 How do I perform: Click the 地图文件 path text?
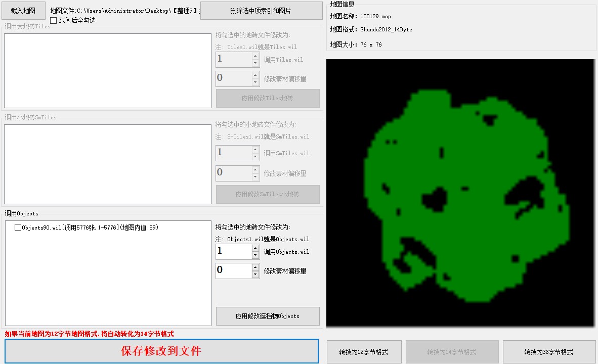coord(124,10)
